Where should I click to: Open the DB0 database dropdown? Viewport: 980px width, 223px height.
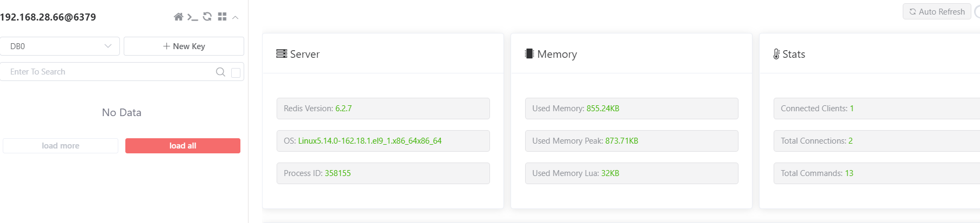[x=60, y=46]
